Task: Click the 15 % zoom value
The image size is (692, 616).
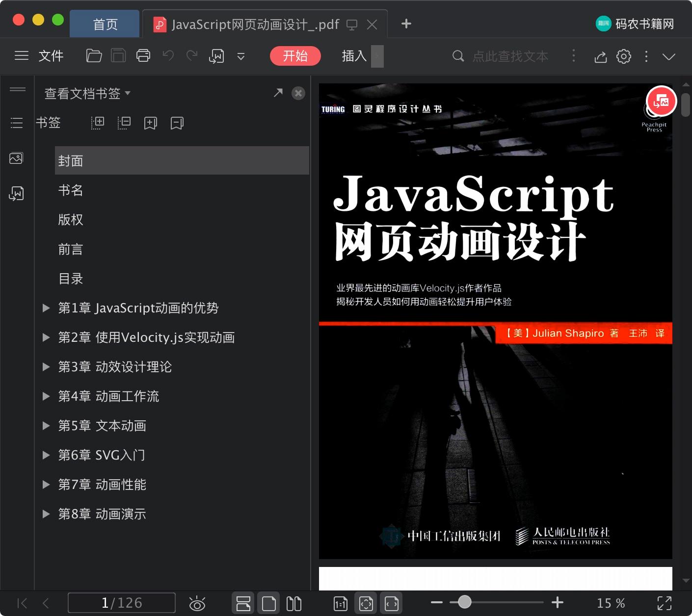Action: (x=611, y=603)
